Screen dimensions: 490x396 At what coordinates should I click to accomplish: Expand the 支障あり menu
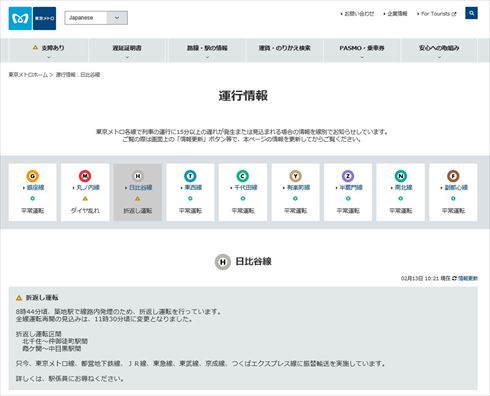(49, 50)
